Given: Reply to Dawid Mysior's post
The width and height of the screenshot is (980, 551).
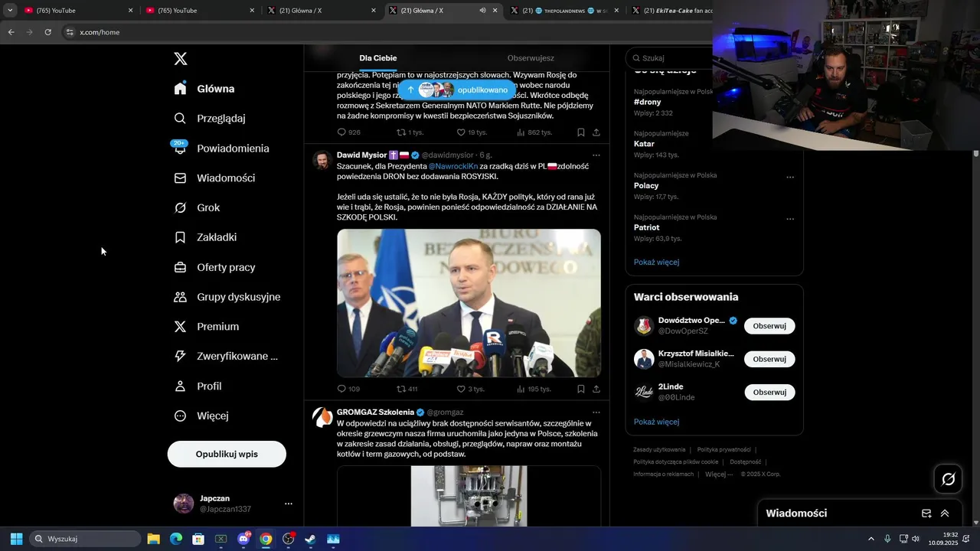Looking at the screenshot, I should tap(348, 389).
